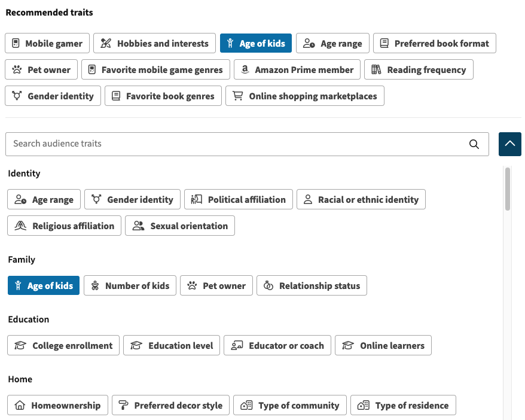Click the paw icon in recommended Pet owner
The height and width of the screenshot is (420, 525).
(x=17, y=69)
